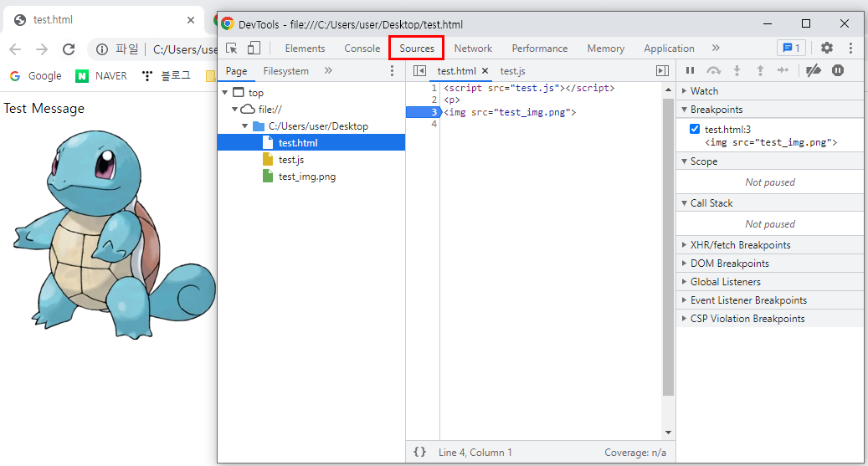Close the test.html browser tab
Screen dimensions: 868x466
[191, 20]
